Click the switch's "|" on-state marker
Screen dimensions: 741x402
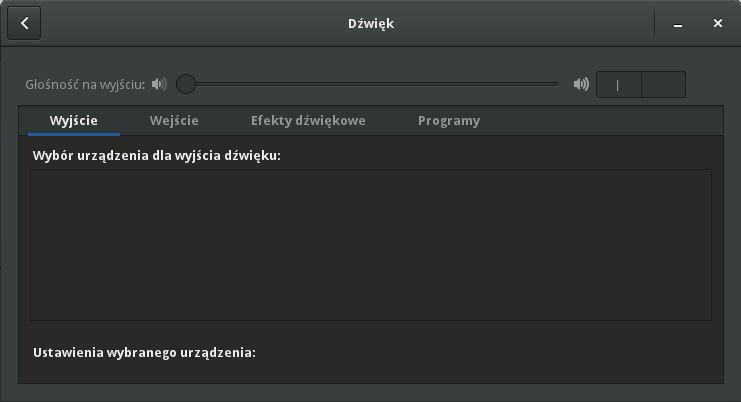[618, 84]
